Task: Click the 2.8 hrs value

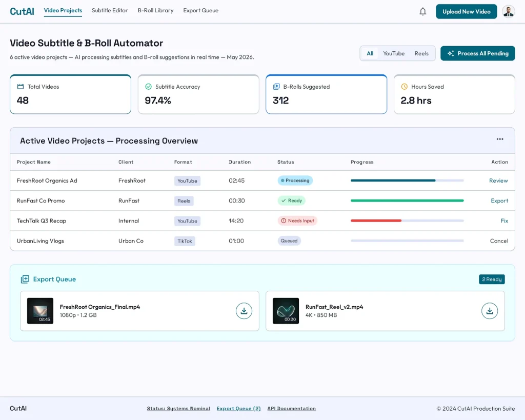Action: pyautogui.click(x=416, y=101)
